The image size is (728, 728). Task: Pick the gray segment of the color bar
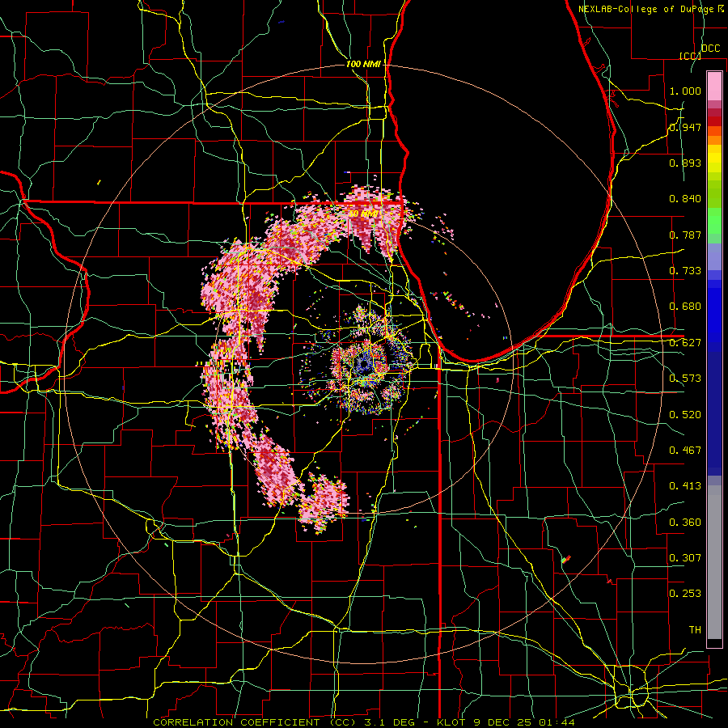click(x=714, y=562)
